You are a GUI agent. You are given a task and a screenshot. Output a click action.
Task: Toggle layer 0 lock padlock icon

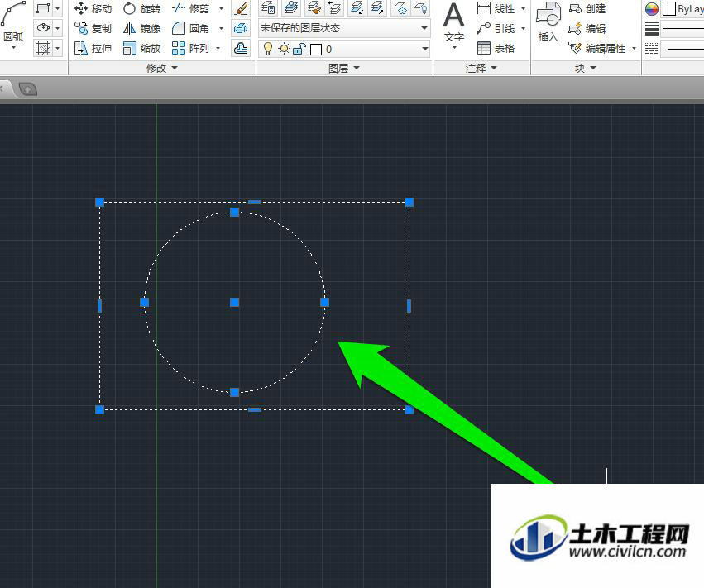point(299,49)
